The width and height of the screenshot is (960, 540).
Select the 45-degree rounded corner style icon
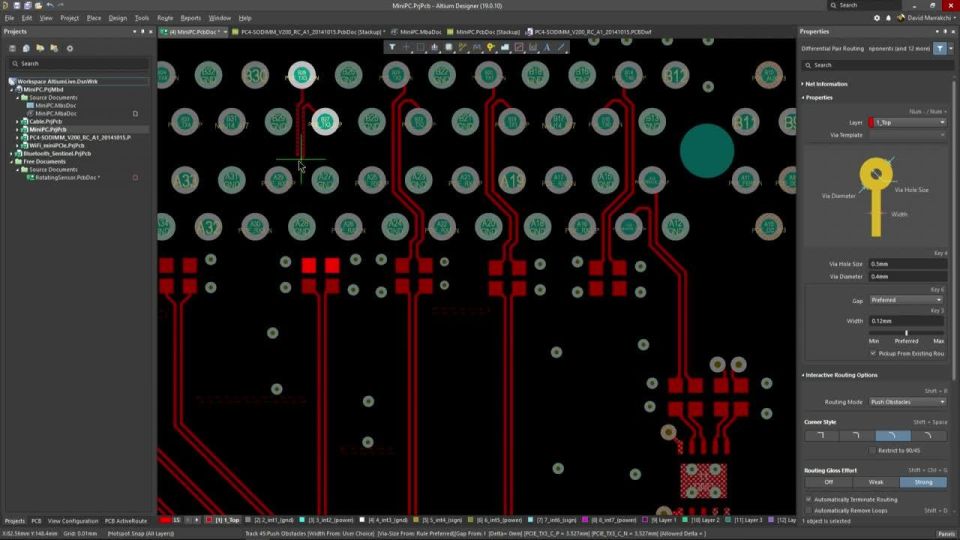click(857, 436)
